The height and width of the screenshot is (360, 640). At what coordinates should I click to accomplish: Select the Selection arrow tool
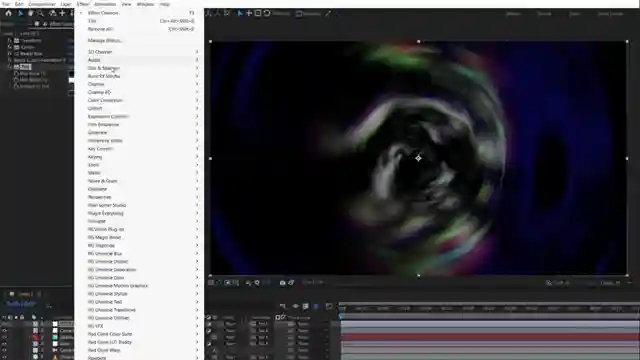[20, 13]
